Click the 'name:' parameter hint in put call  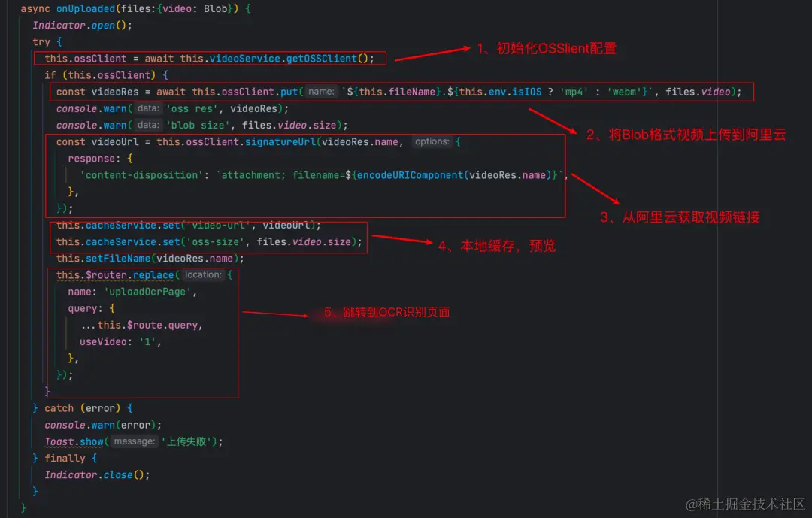tap(321, 92)
